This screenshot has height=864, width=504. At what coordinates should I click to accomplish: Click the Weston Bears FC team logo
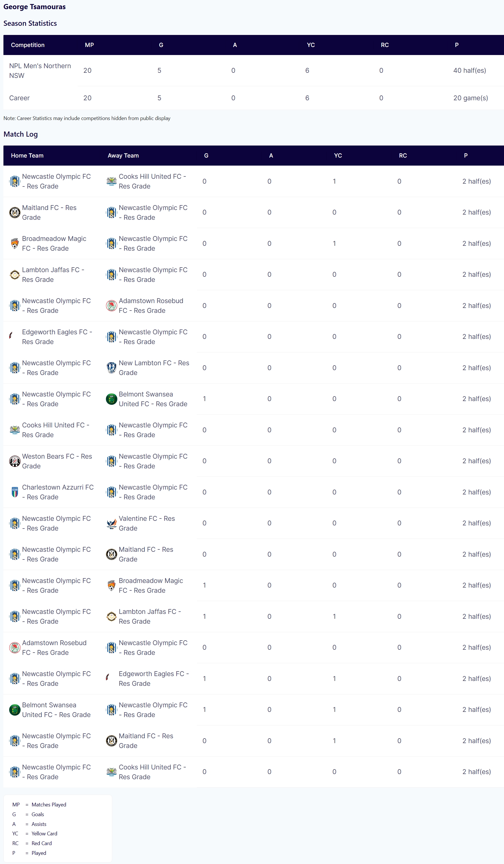tap(15, 461)
